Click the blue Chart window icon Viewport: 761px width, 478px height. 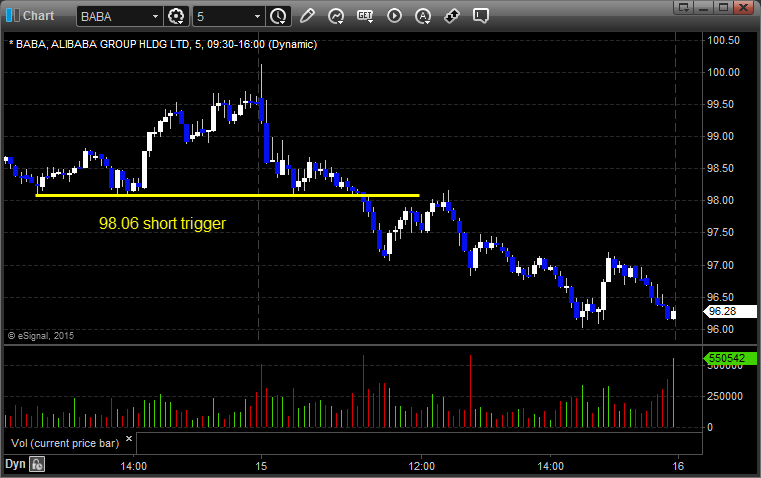[x=13, y=16]
